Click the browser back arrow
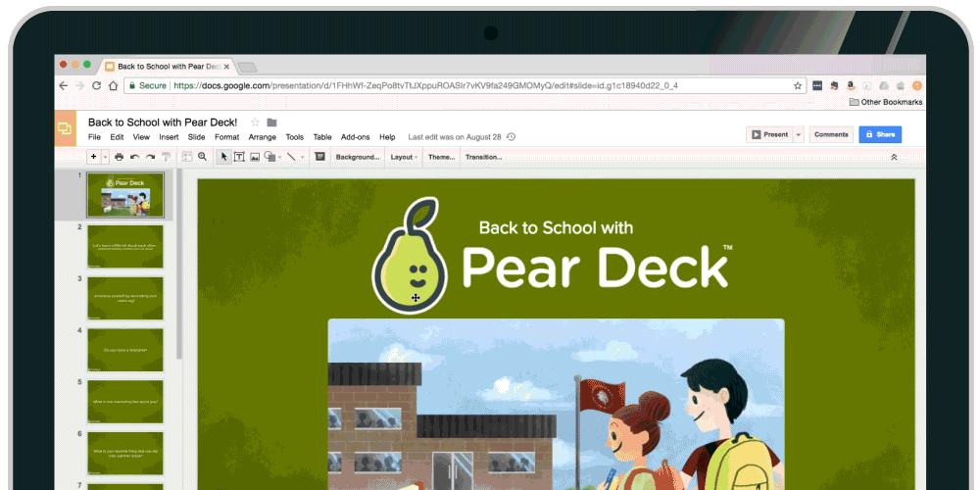 [x=63, y=85]
